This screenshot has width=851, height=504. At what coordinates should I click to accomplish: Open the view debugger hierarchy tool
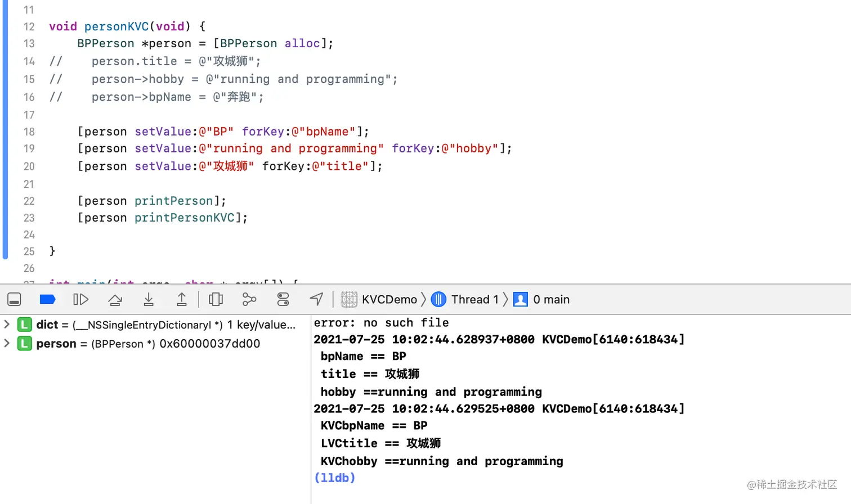[x=214, y=299]
